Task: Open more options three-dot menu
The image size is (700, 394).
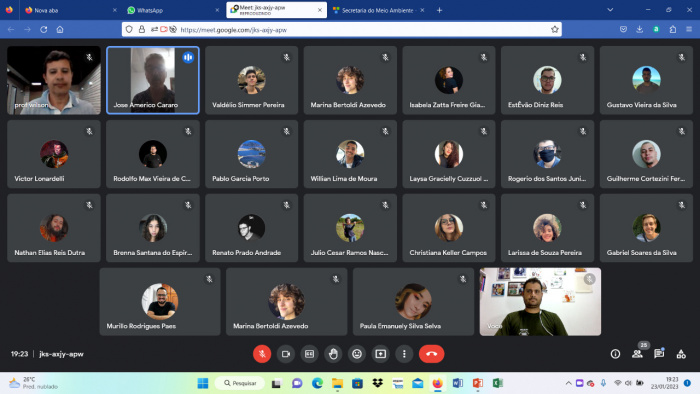Action: point(404,354)
